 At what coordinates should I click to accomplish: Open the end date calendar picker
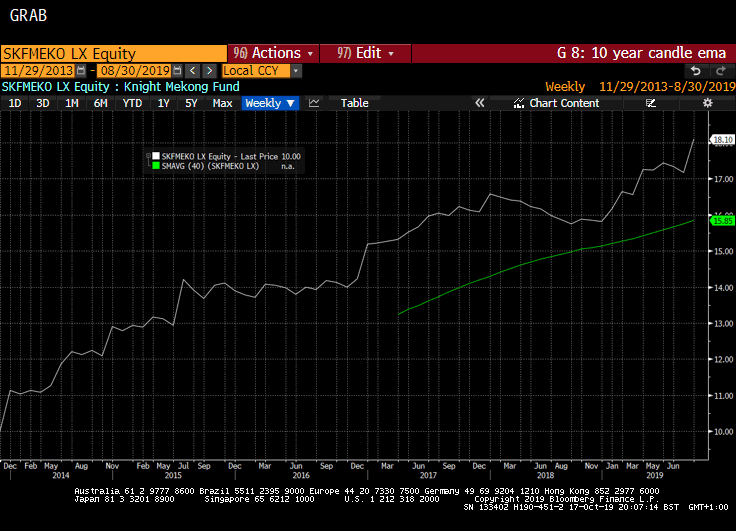[177, 71]
